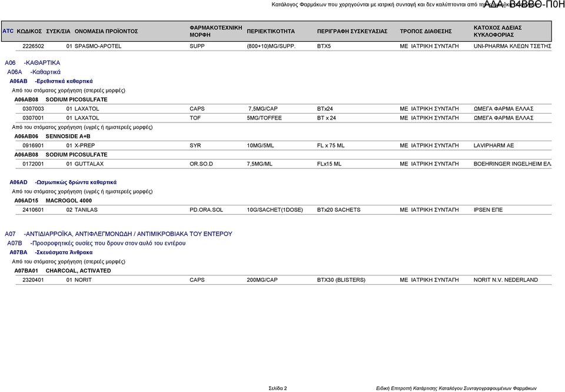
Task: Click the A06AD -Ωσμωτικώς δρώντα καθαρτικά heading
Action: click(x=63, y=182)
